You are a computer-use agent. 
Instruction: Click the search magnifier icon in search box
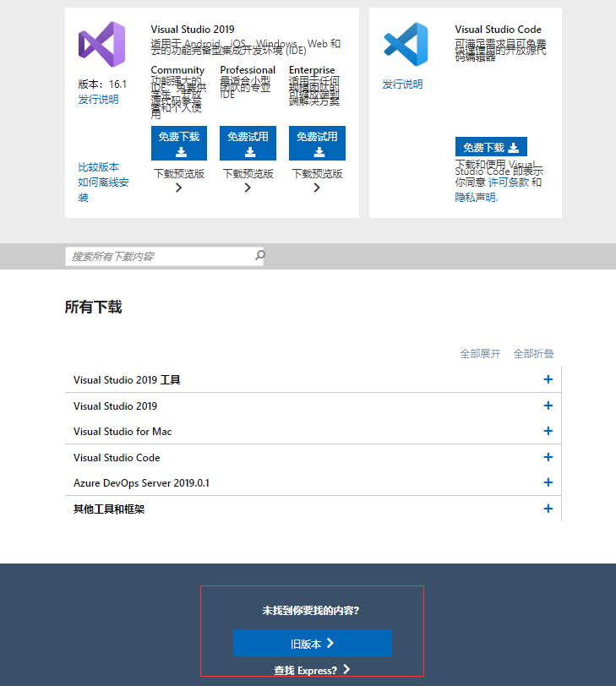(260, 255)
